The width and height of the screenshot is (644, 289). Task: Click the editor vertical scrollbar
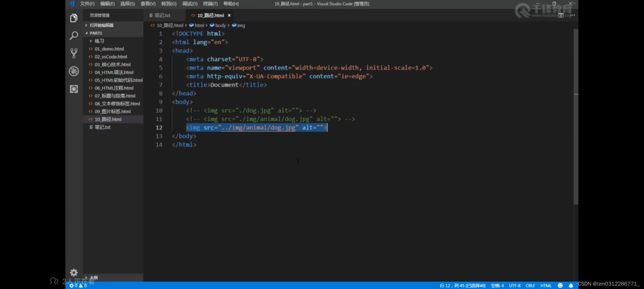576,116
